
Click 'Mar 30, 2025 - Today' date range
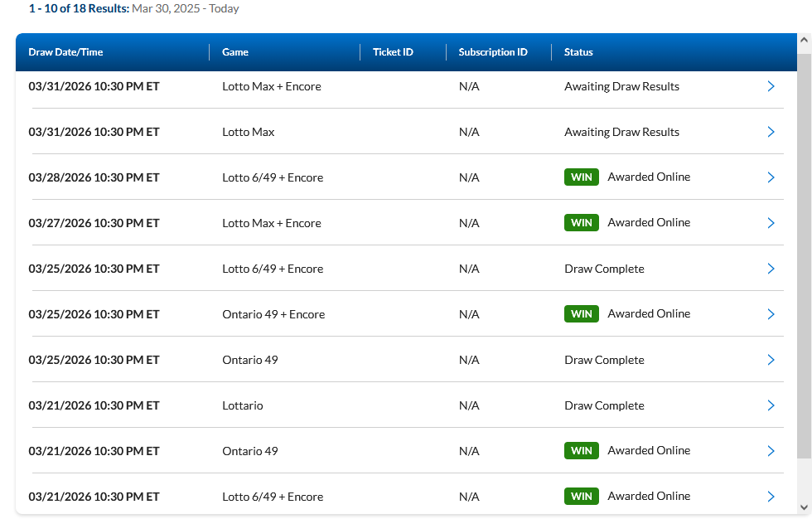point(186,9)
